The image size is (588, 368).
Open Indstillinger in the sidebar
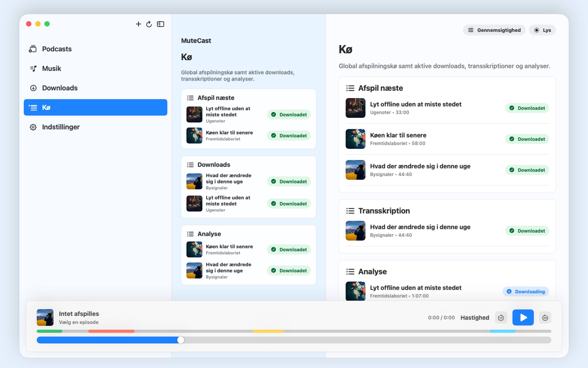click(96, 127)
